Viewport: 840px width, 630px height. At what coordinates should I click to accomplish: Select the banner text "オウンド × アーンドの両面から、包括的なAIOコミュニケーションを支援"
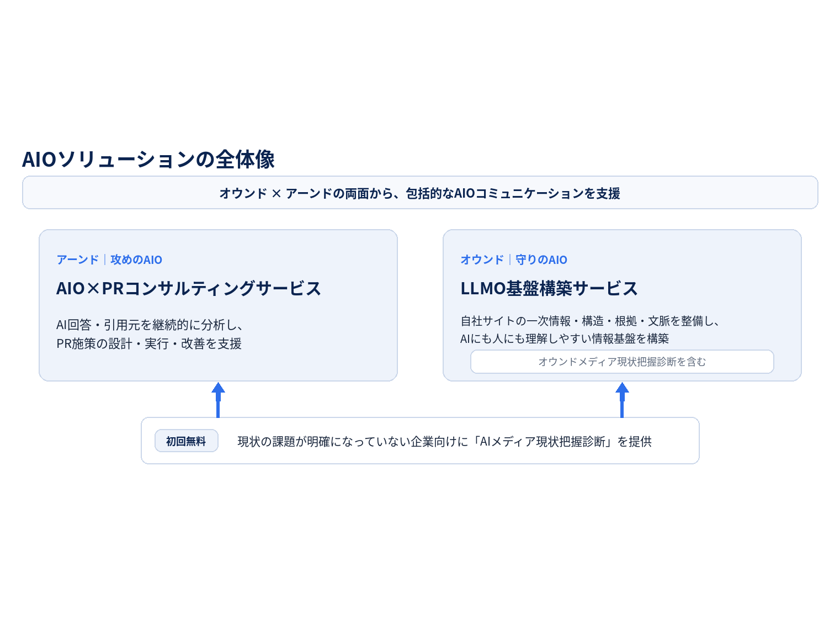(x=420, y=193)
